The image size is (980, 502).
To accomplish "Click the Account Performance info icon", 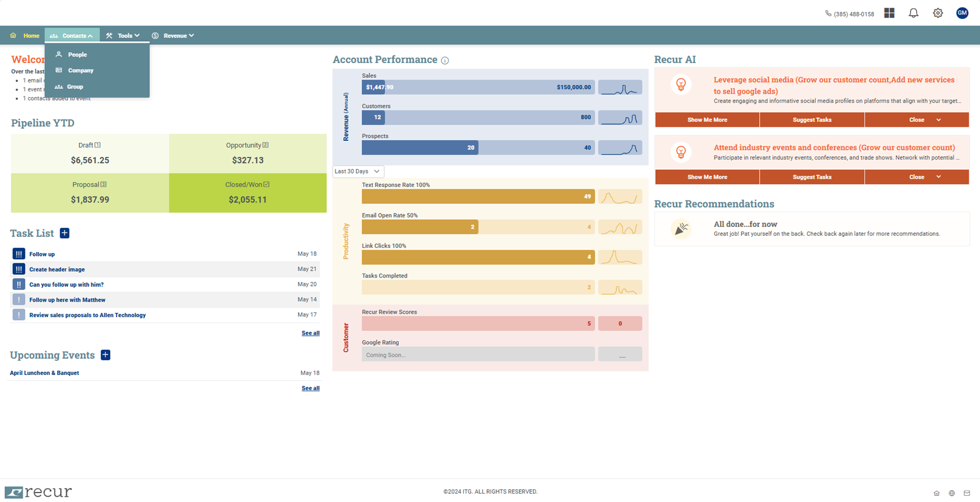I will tap(445, 60).
